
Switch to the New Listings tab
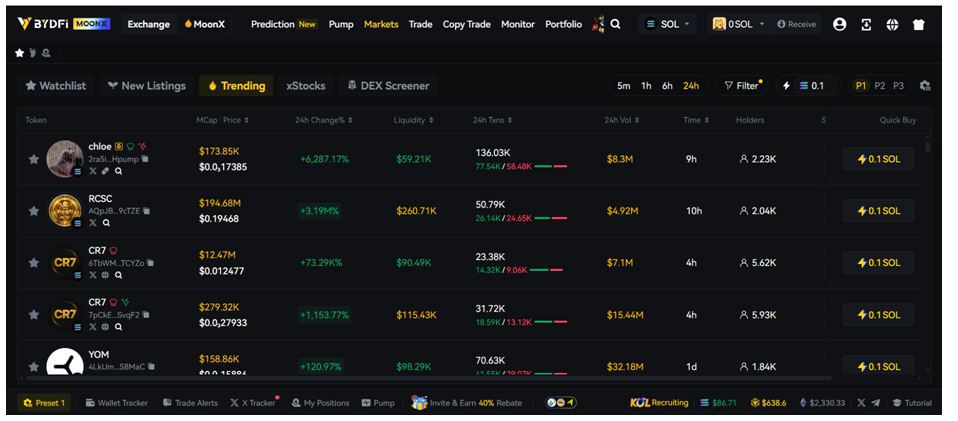(x=146, y=86)
